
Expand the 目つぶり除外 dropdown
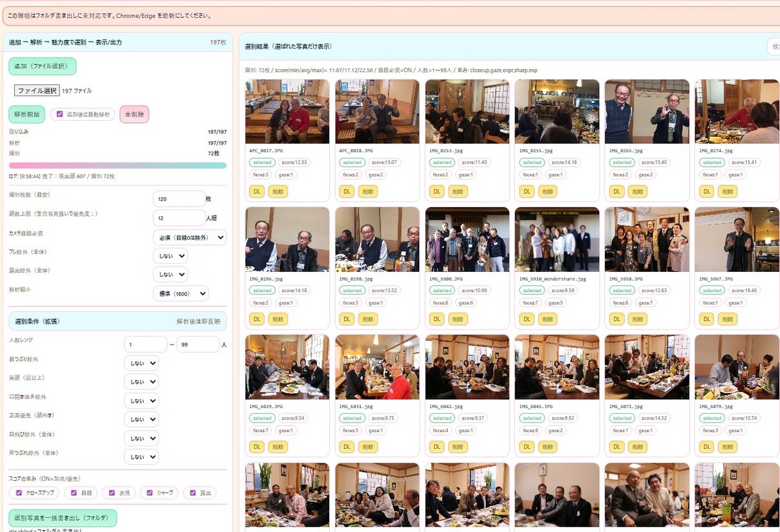pos(141,363)
